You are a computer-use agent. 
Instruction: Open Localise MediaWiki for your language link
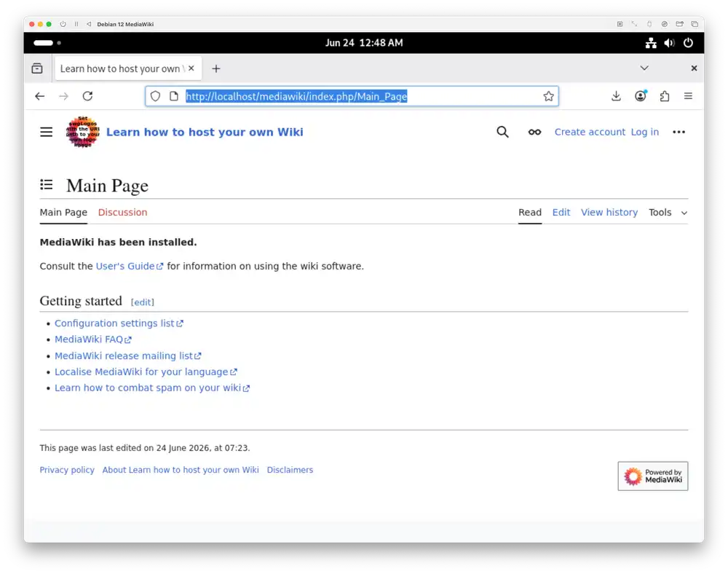[x=146, y=372]
